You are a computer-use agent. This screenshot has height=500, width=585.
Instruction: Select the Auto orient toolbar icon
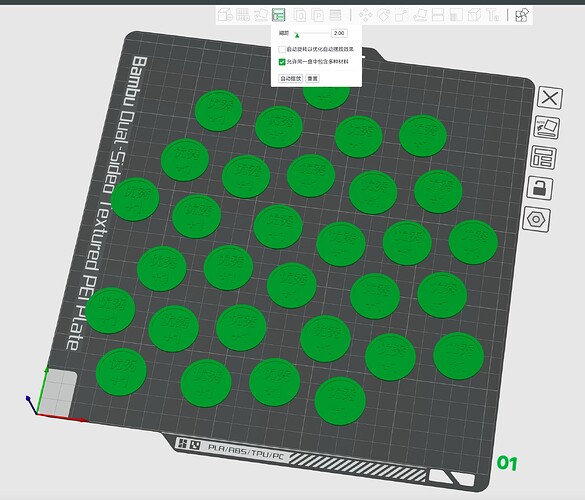[x=261, y=15]
